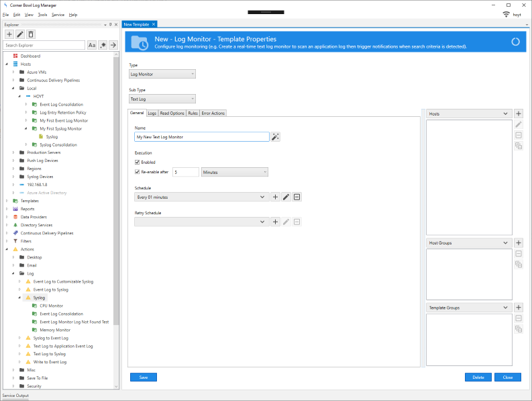The image size is (532, 401).
Task: Collapse the Actions tree node
Action: pos(7,249)
